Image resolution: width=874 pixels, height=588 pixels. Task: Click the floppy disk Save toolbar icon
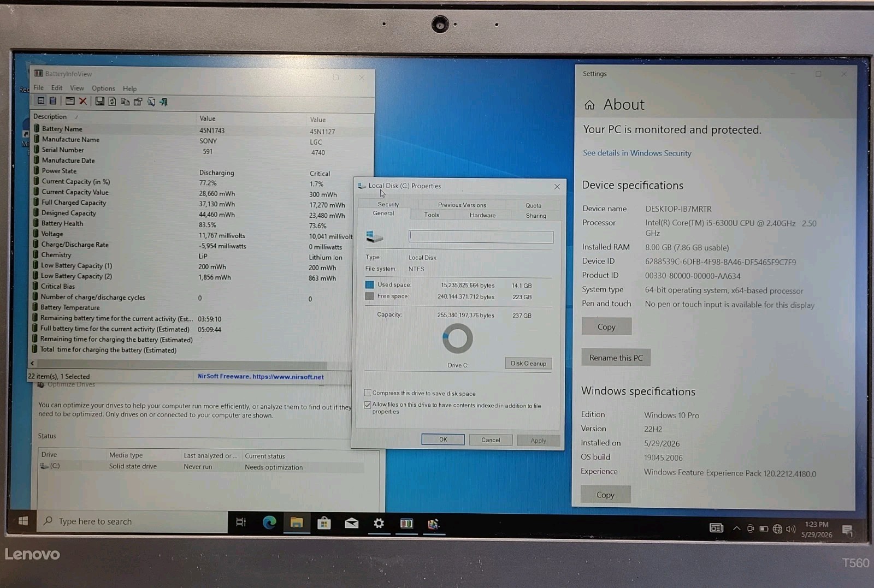click(x=99, y=101)
